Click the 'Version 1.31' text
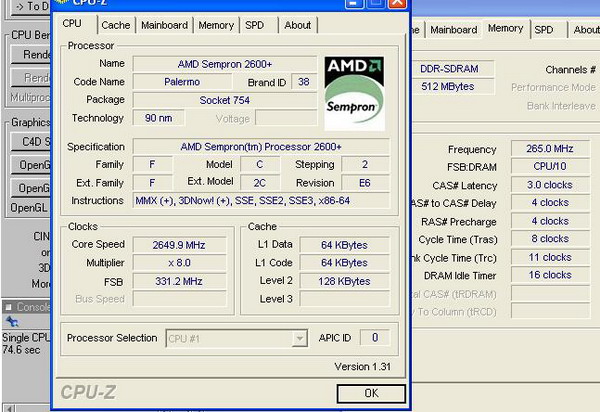The image size is (600, 412). (362, 366)
